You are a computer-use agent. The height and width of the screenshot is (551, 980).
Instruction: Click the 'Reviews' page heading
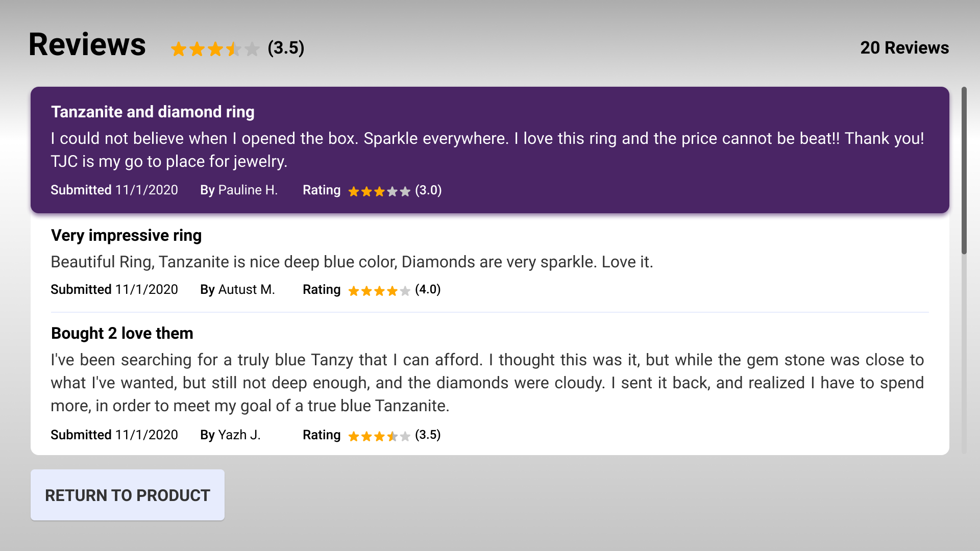[87, 44]
